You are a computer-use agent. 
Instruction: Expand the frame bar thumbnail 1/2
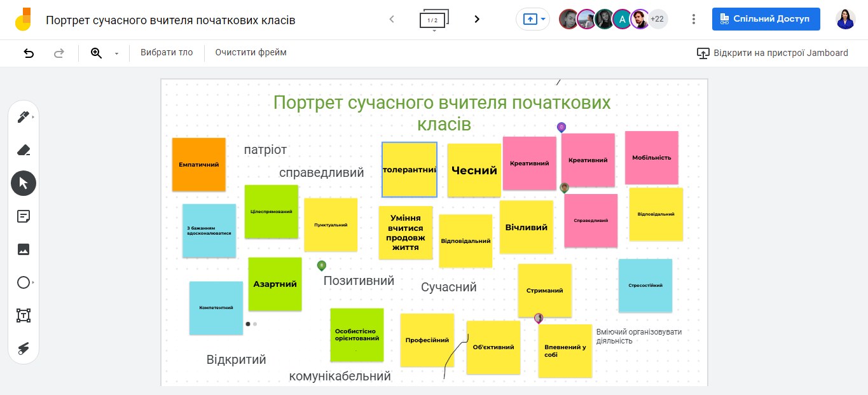click(434, 20)
